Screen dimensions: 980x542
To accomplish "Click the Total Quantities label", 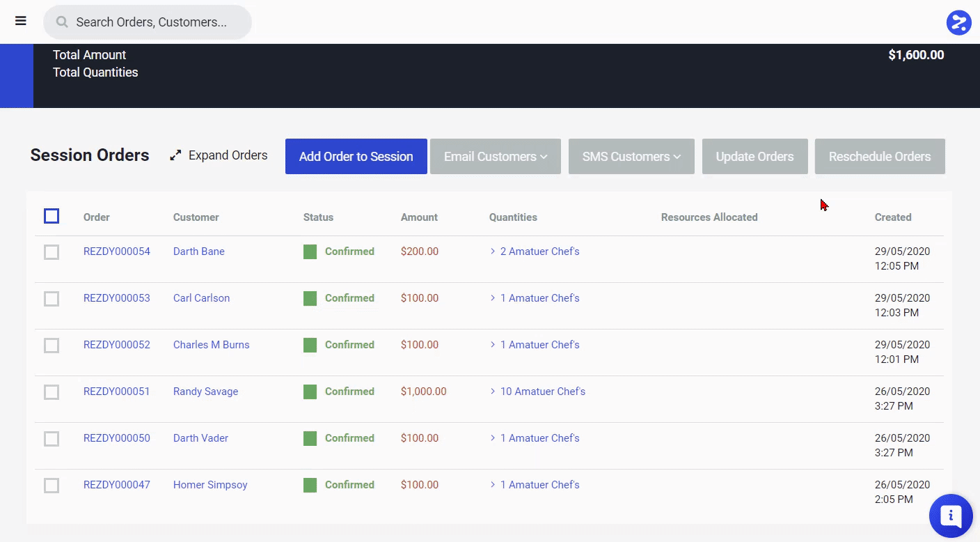I will 95,72.
